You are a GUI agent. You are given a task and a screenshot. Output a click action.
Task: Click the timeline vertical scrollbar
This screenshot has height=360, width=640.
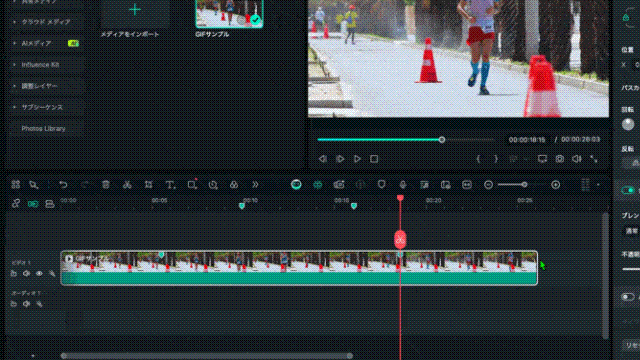coord(605,276)
